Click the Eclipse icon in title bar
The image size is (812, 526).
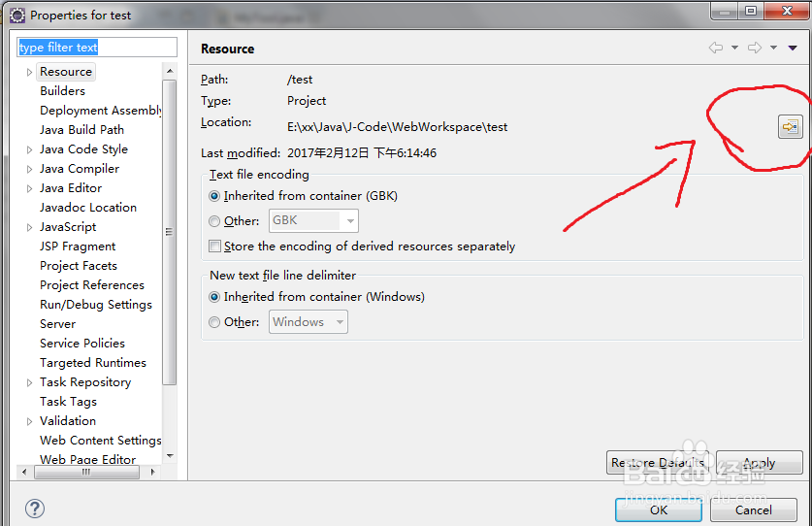click(x=16, y=15)
